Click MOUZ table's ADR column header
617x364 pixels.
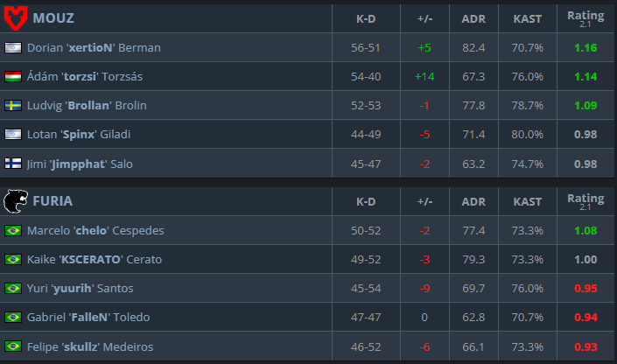(473, 18)
